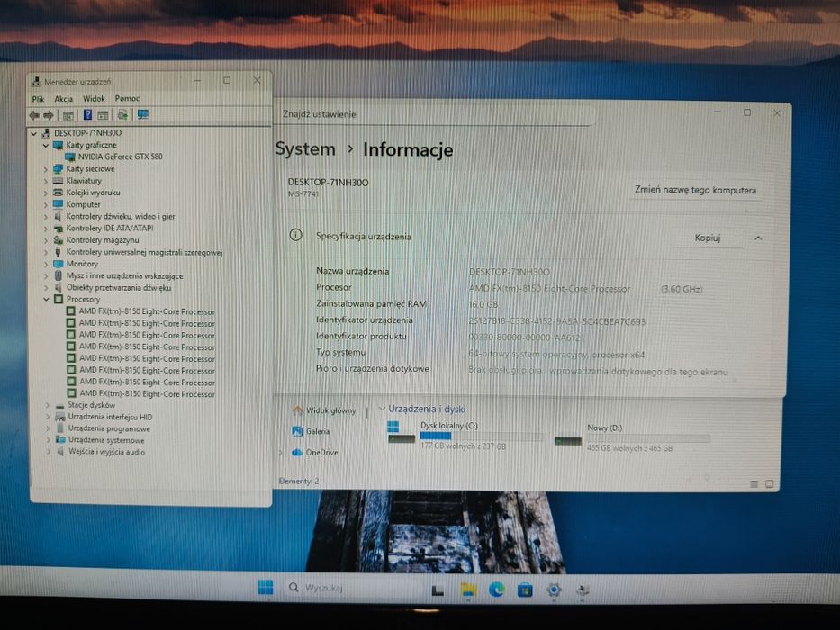Collapse the Specyfikacja urządzenia section chevron
The image size is (840, 630).
758,238
